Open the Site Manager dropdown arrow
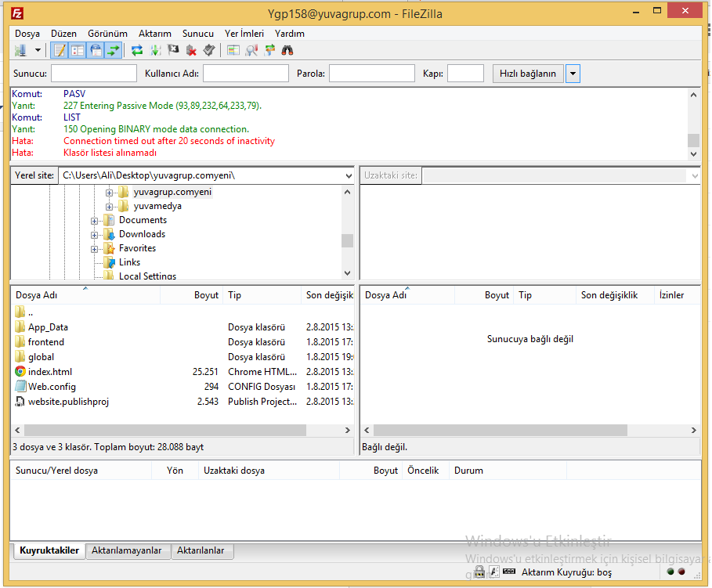This screenshot has height=588, width=712. (38, 50)
